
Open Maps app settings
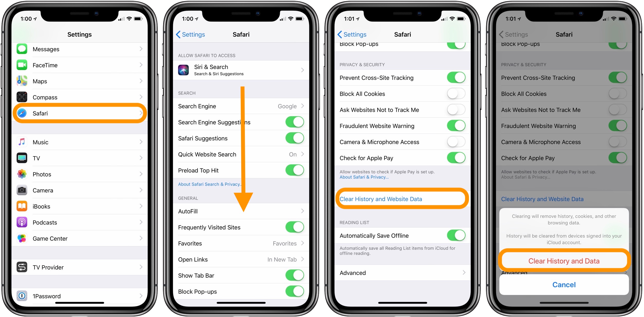(81, 81)
